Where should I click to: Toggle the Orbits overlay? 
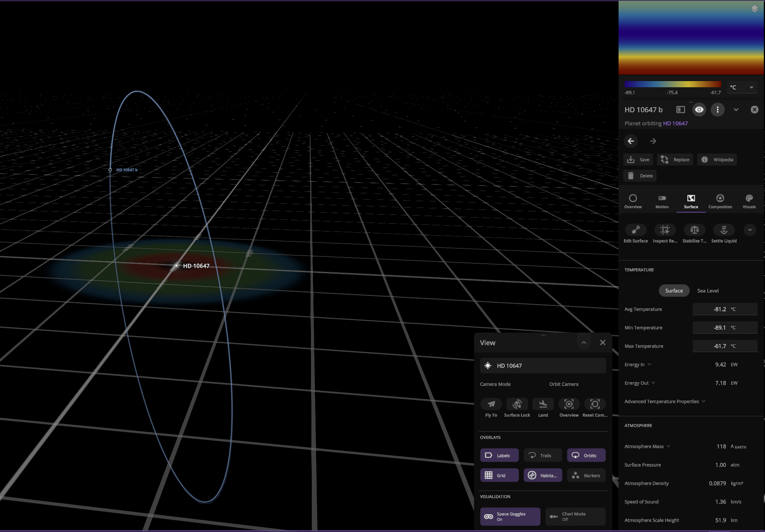(x=586, y=456)
